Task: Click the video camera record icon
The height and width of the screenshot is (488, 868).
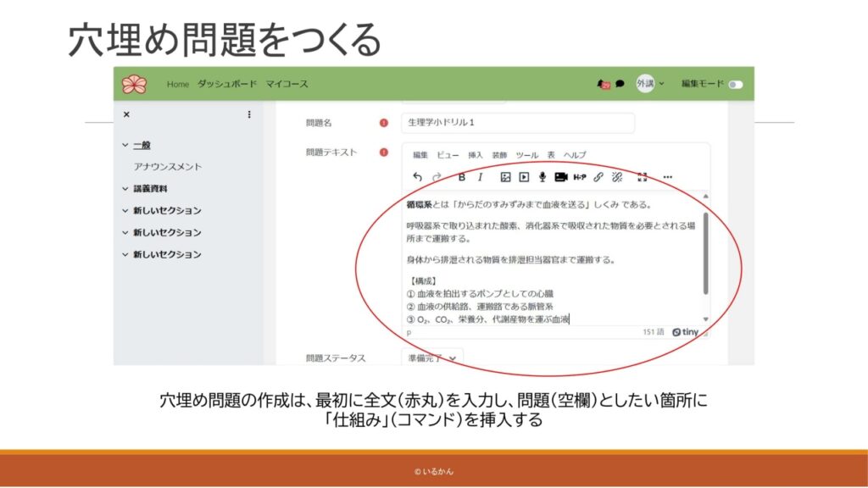Action: click(x=560, y=177)
